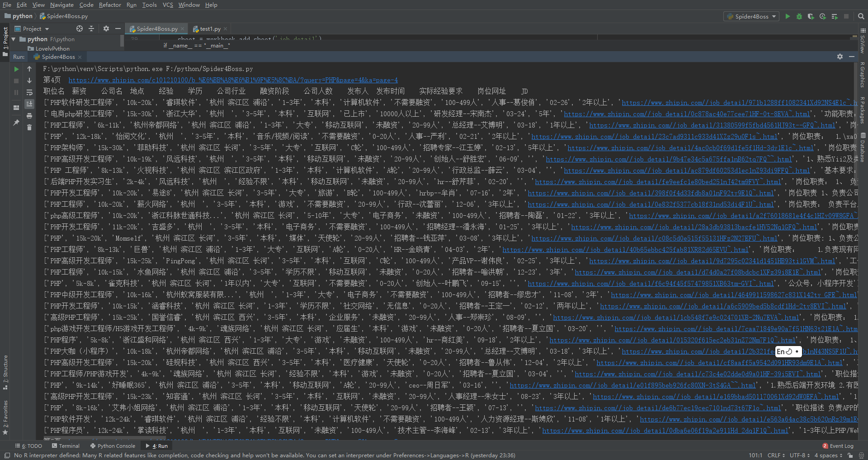Open the Database side panel

[863, 147]
